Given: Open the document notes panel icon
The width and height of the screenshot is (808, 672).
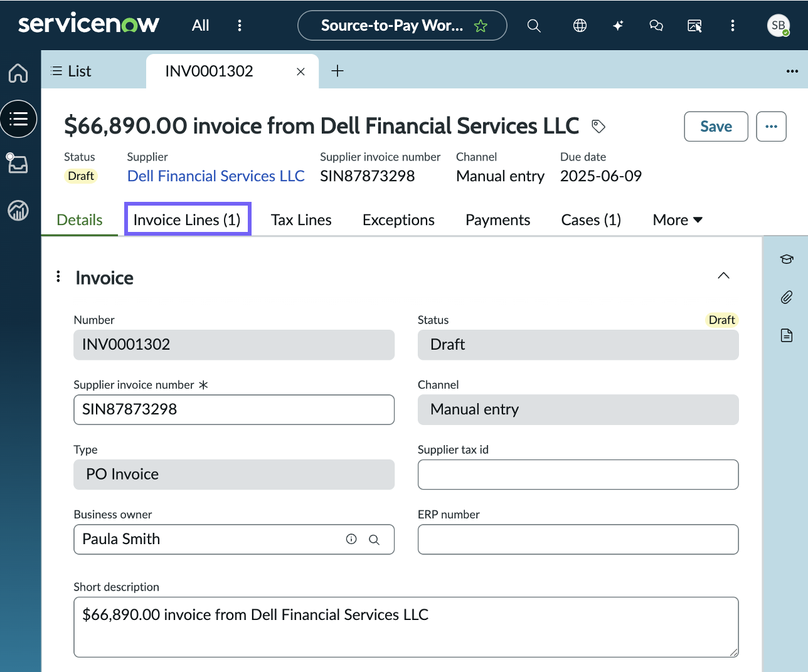Looking at the screenshot, I should click(x=787, y=335).
